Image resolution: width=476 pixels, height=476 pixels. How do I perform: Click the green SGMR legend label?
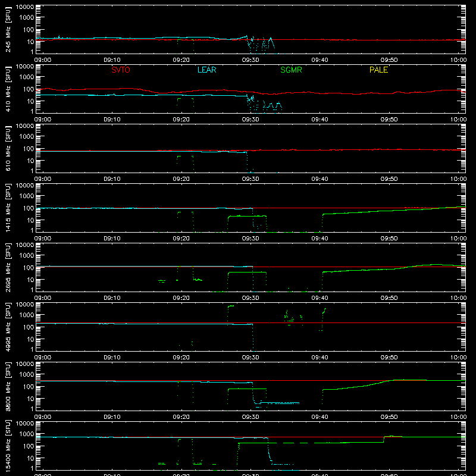291,70
